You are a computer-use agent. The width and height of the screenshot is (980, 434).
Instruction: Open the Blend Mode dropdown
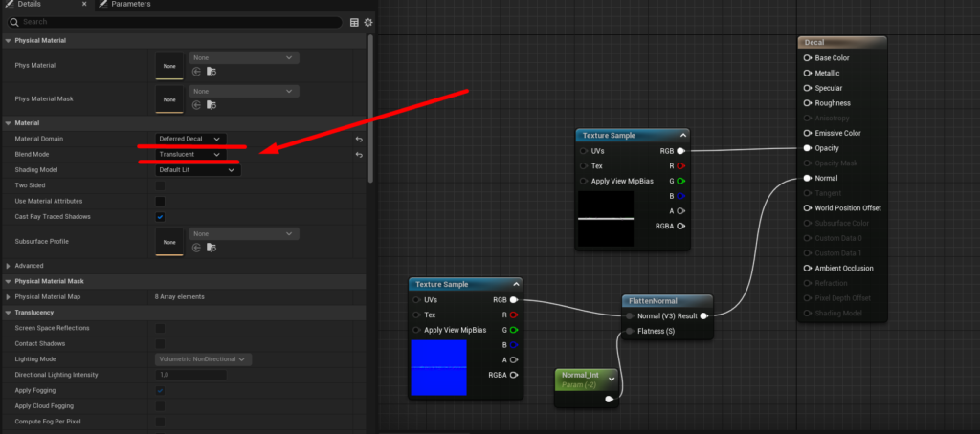click(x=190, y=154)
